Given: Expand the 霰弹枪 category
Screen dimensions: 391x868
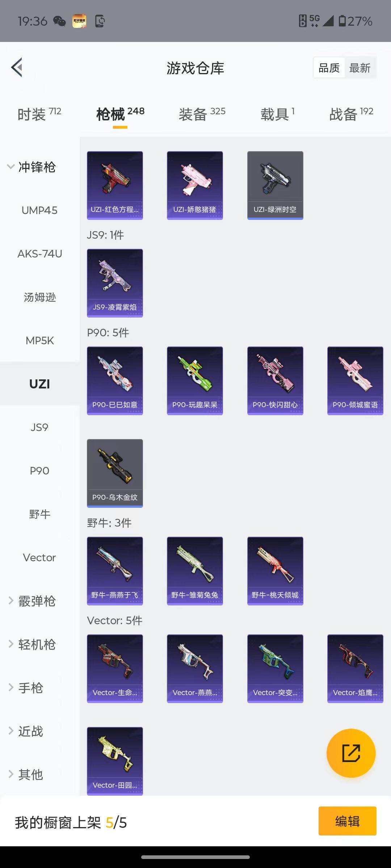Looking at the screenshot, I should click(32, 601).
